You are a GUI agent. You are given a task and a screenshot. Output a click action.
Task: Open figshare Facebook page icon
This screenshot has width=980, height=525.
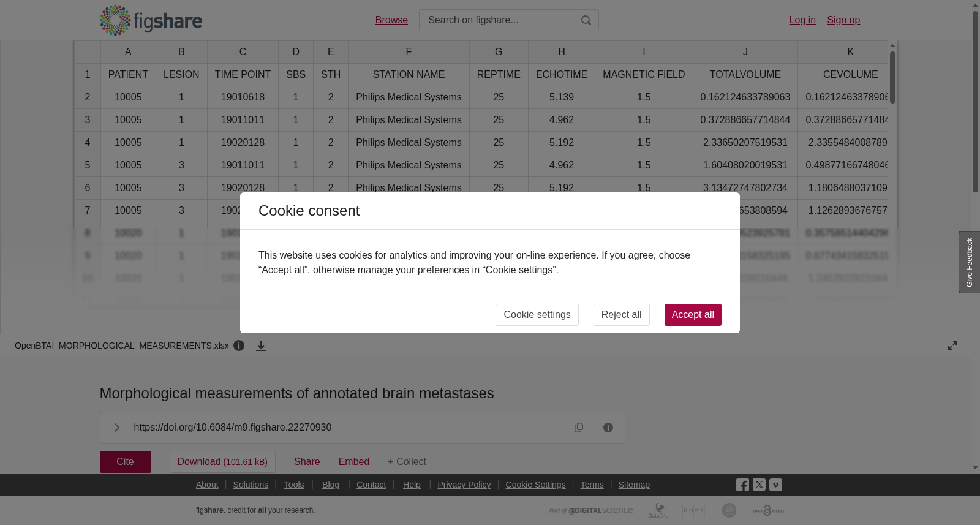pos(742,485)
